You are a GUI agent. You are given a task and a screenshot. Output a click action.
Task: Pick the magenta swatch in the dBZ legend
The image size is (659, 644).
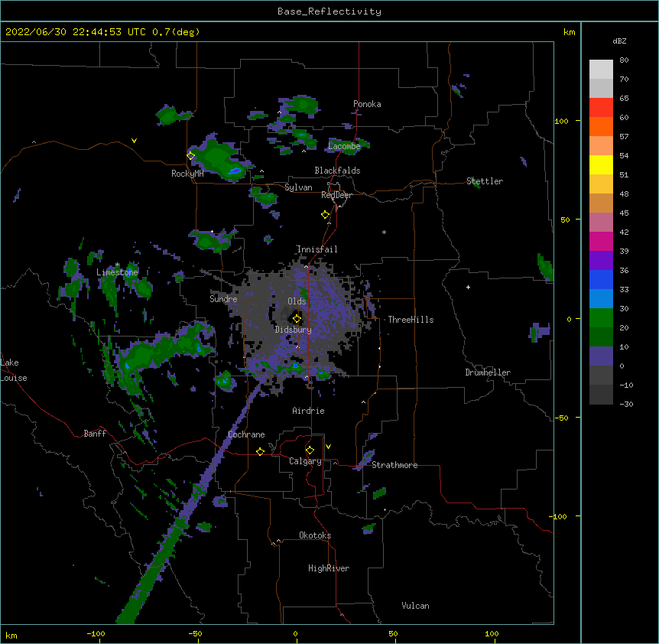tap(601, 241)
